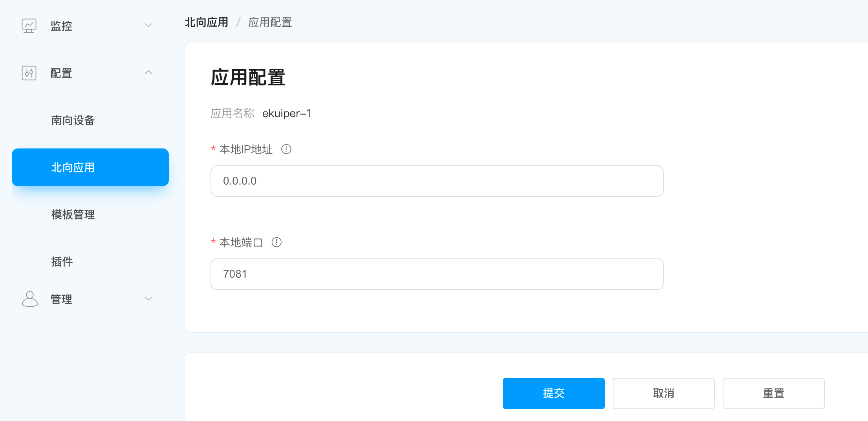Click the user management person icon
Screen dimensions: 868x421
click(29, 299)
